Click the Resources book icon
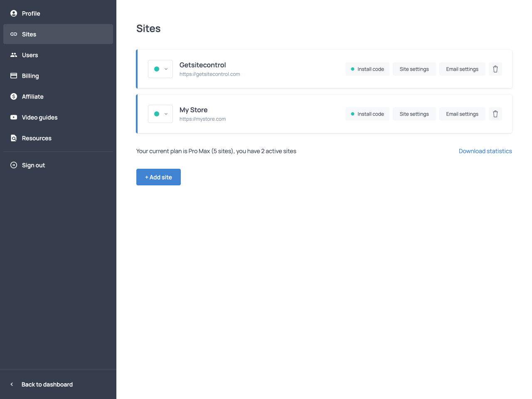 (x=14, y=138)
